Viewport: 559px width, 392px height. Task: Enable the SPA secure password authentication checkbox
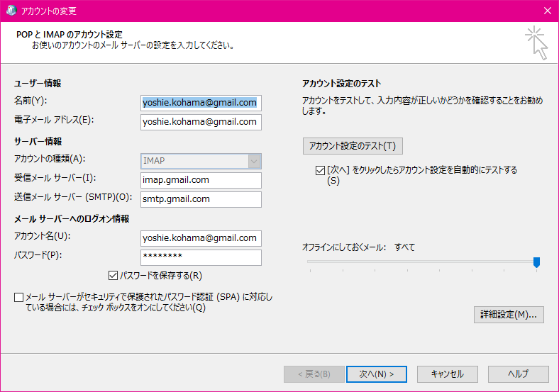(x=19, y=297)
